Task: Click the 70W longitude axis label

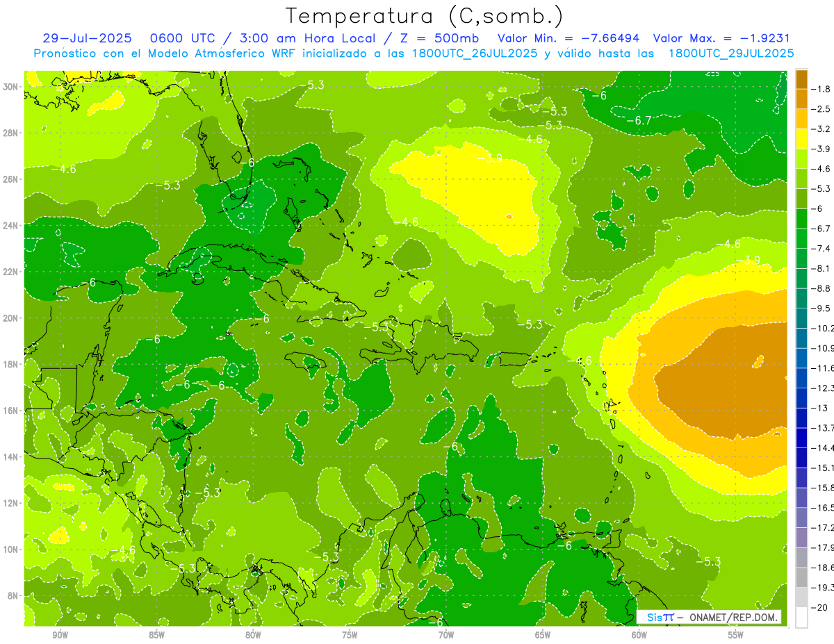Action: point(446,635)
